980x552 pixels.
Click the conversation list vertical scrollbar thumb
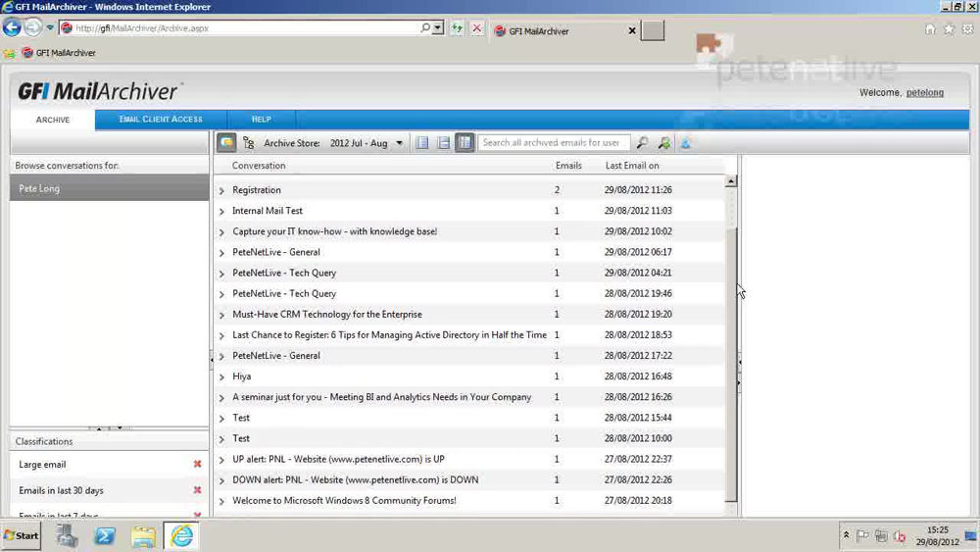point(731,363)
